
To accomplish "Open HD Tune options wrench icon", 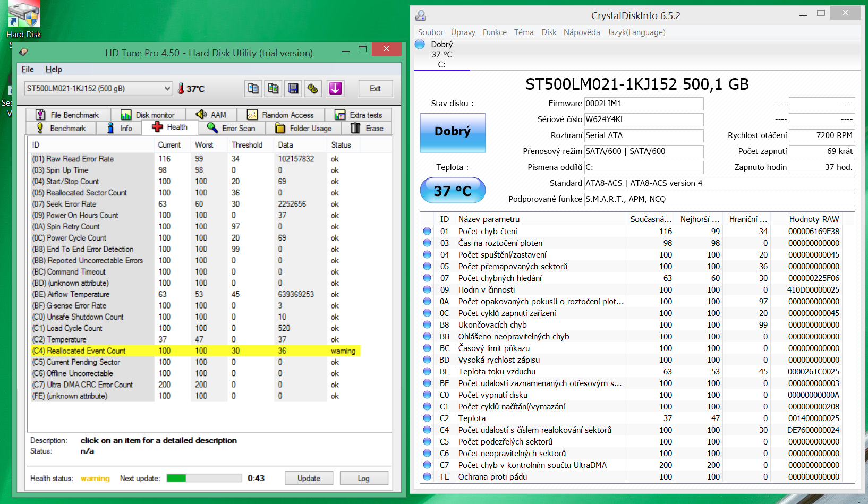I will pos(313,89).
